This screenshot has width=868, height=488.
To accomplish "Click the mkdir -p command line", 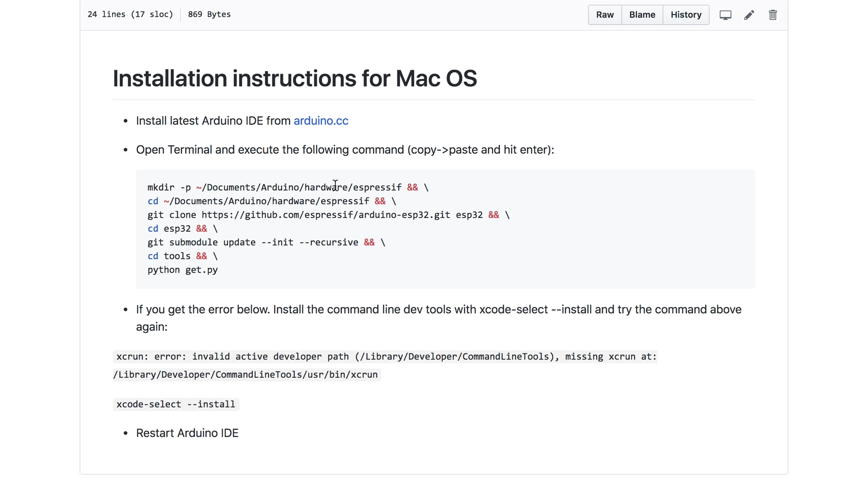I will pos(288,187).
